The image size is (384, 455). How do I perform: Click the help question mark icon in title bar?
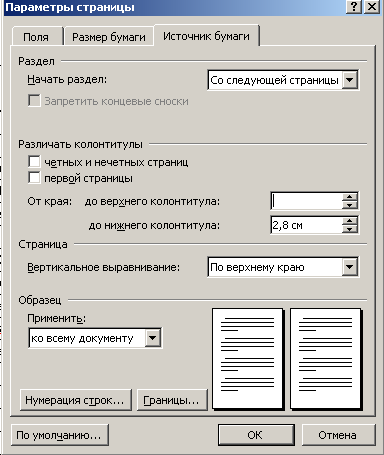click(x=354, y=7)
